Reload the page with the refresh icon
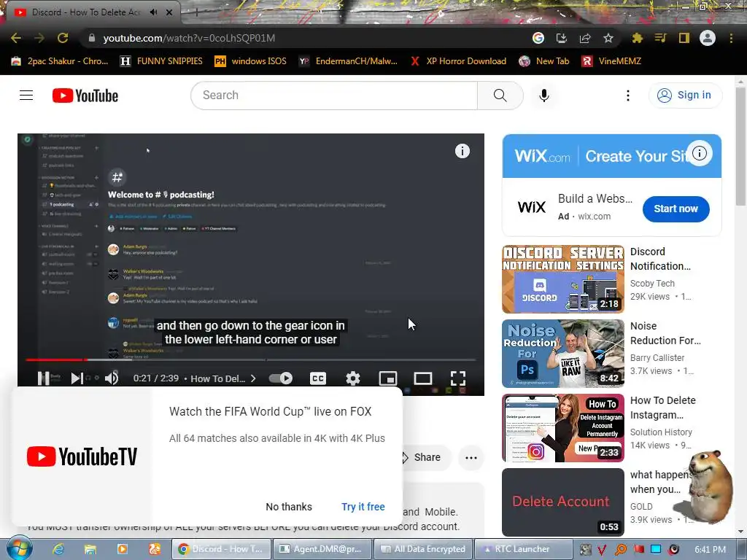The width and height of the screenshot is (747, 560). (x=63, y=38)
